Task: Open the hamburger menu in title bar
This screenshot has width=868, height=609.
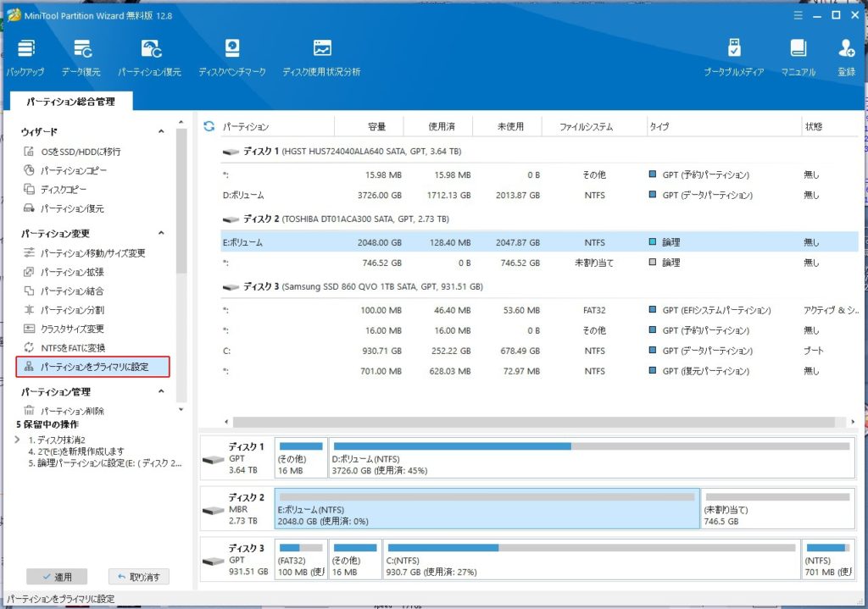Action: point(797,14)
